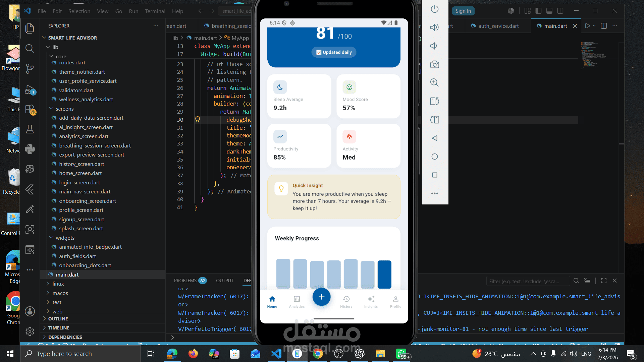
Task: Open the Python view in activity bar
Action: [x=30, y=149]
